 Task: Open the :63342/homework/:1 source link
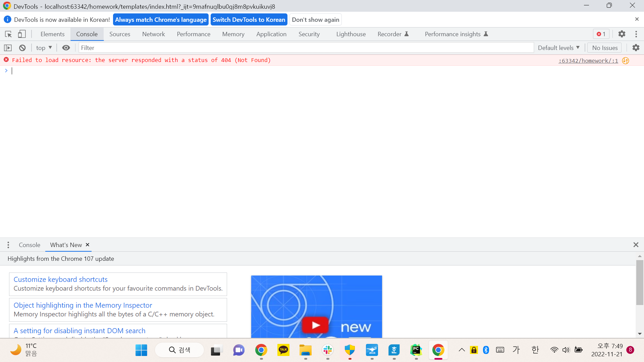point(588,61)
